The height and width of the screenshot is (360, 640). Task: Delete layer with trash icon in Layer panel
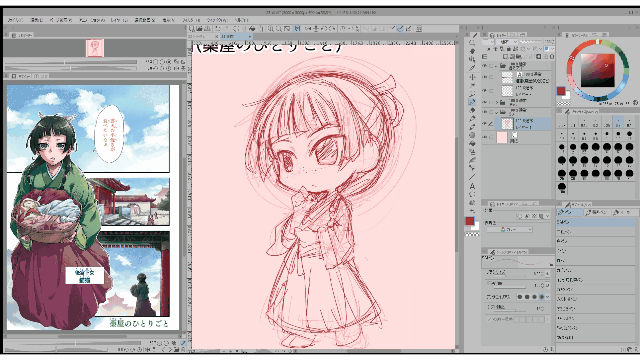[x=551, y=57]
